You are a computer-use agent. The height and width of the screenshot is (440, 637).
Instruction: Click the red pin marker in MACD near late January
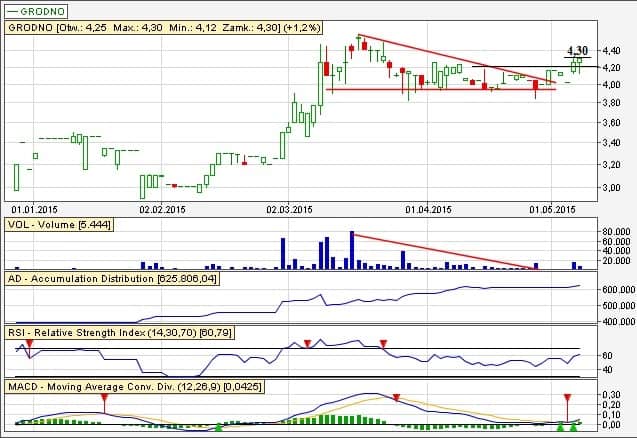point(104,400)
